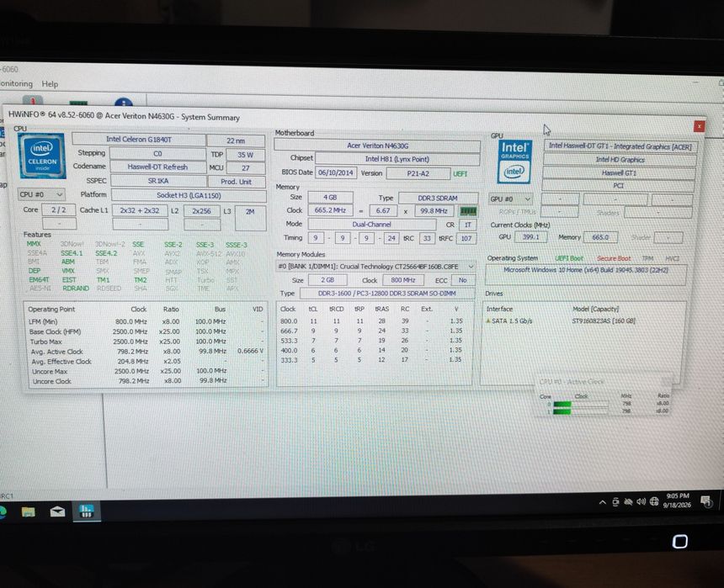Click the Intel H81 (Lynx Point) chipset field

397,159
